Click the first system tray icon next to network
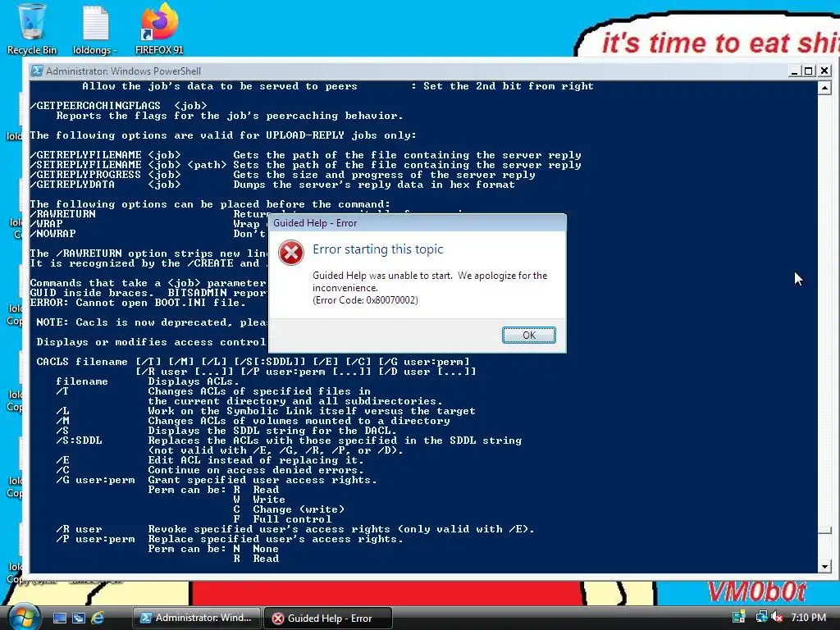Image resolution: width=840 pixels, height=630 pixels. (x=739, y=618)
